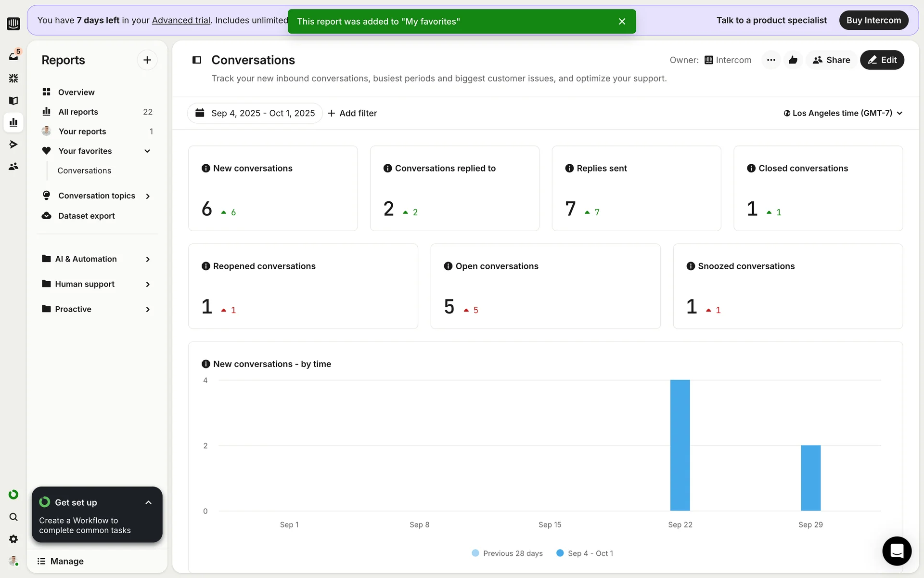Click the thumbs-up favorite icon
924x578 pixels.
coord(793,60)
